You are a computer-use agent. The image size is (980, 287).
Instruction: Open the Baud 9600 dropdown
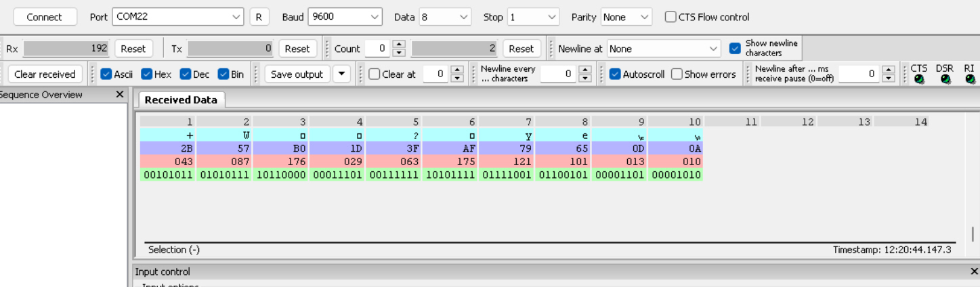pos(345,17)
